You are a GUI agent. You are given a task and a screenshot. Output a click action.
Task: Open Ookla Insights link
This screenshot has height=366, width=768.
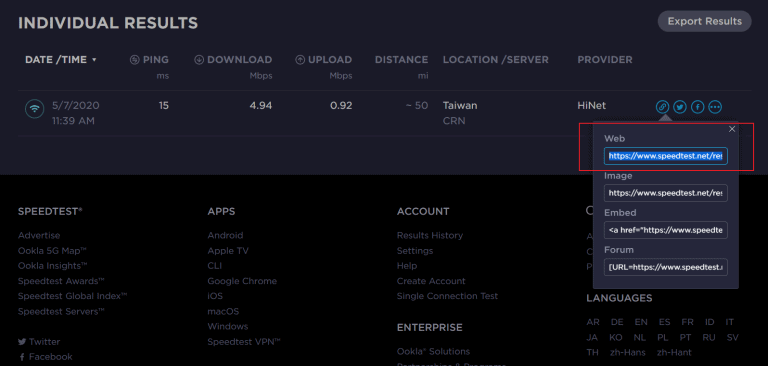pos(53,266)
